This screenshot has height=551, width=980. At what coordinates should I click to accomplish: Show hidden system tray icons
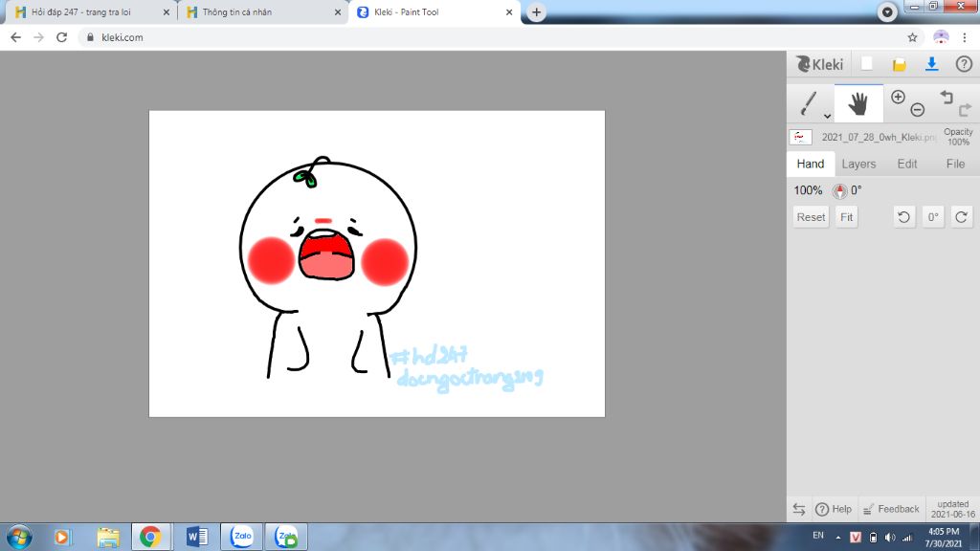(x=838, y=538)
